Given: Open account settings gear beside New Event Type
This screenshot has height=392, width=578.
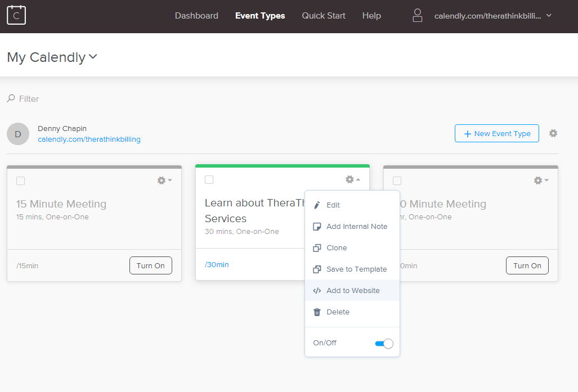Looking at the screenshot, I should click(x=553, y=133).
